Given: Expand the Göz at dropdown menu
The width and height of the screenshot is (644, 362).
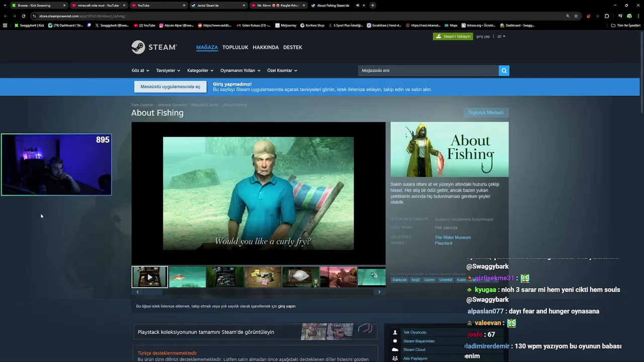Looking at the screenshot, I should (140, 70).
